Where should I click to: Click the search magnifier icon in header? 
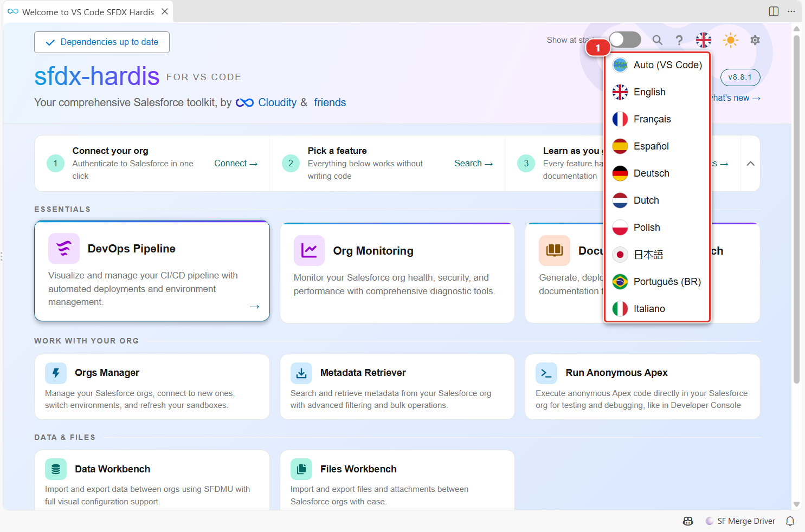[x=657, y=40]
